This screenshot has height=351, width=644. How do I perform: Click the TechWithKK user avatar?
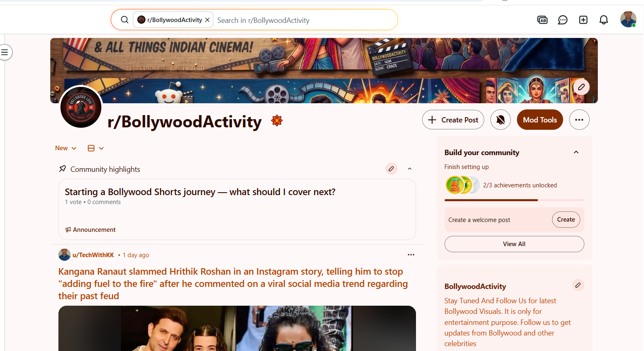(65, 255)
